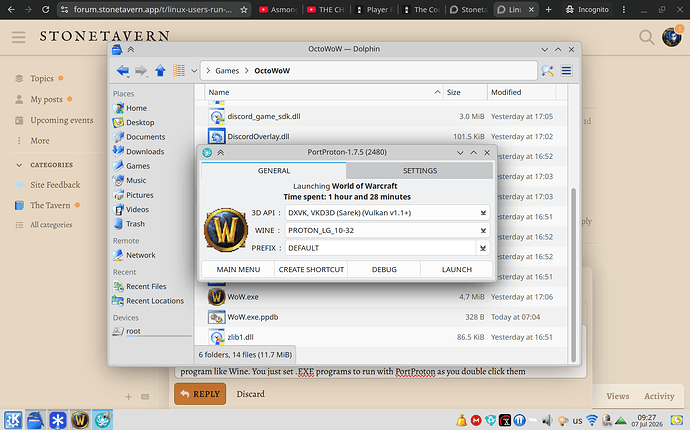Open Site Feedback category
The width and height of the screenshot is (690, 430).
[x=55, y=185]
